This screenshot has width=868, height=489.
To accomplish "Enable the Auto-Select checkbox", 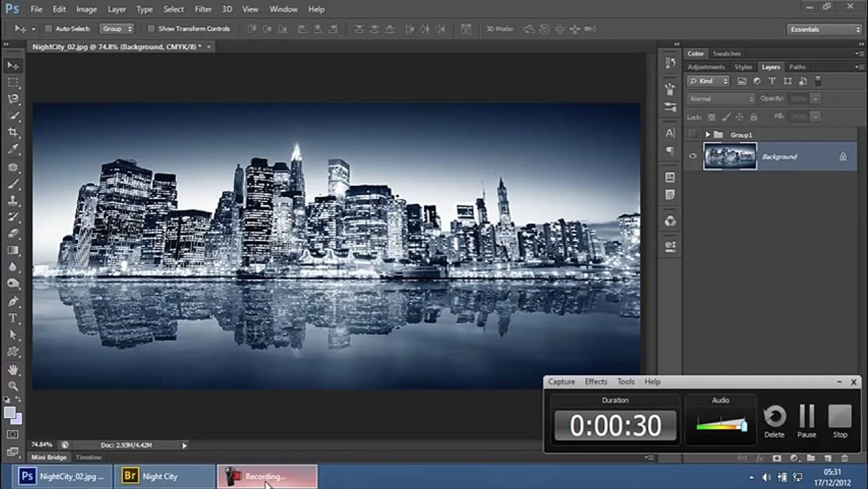I will [x=48, y=29].
